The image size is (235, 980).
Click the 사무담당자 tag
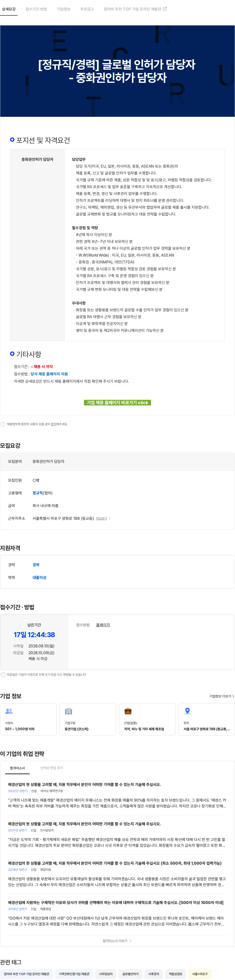pyautogui.click(x=106, y=974)
